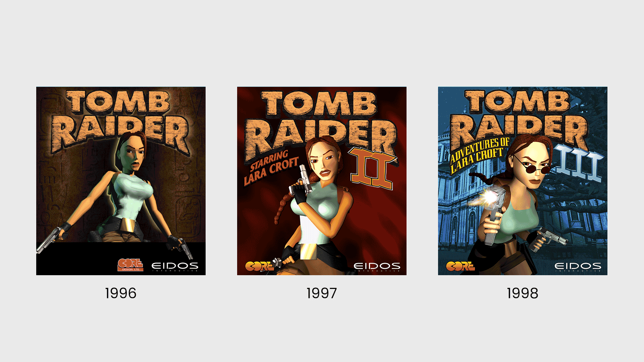This screenshot has width=644, height=362.
Task: Click the Core Design logo on 1996 cover
Action: [x=130, y=265]
